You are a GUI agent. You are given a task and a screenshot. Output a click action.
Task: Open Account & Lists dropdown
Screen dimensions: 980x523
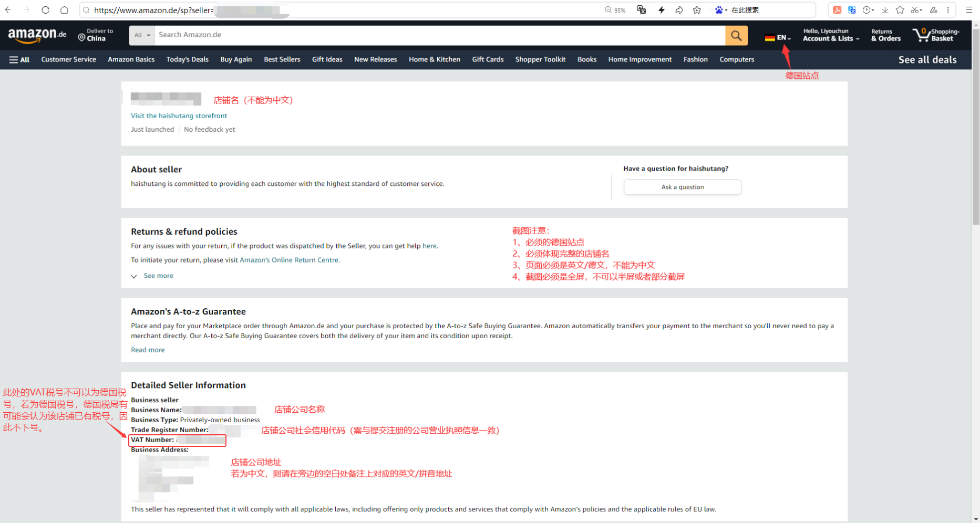click(831, 35)
